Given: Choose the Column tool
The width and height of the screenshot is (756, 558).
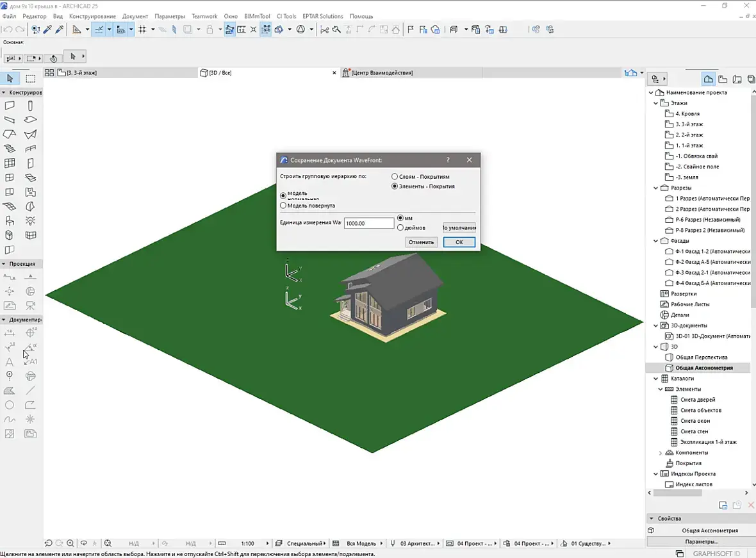Looking at the screenshot, I should pyautogui.click(x=30, y=106).
